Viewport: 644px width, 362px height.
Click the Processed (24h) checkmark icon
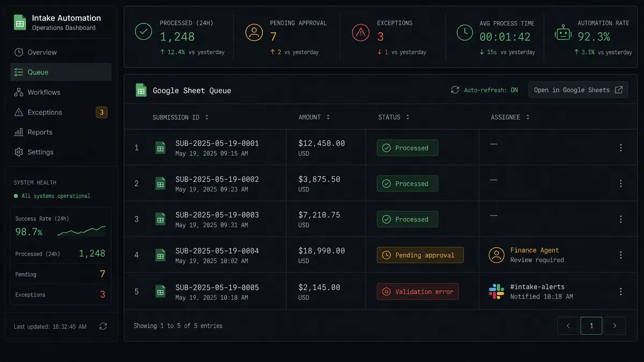click(x=143, y=32)
